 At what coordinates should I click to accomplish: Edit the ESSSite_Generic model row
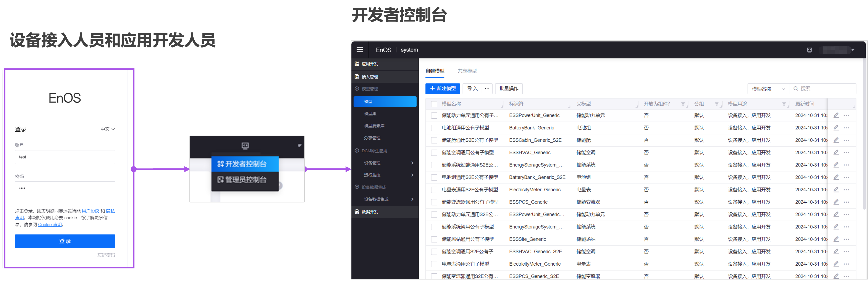pos(836,239)
